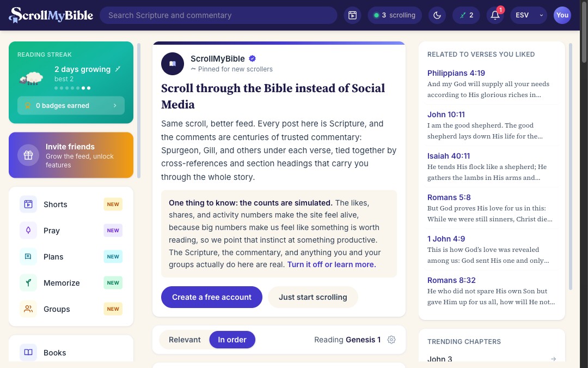This screenshot has height=368, width=588.
Task: Switch the feed to In order
Action: point(232,340)
